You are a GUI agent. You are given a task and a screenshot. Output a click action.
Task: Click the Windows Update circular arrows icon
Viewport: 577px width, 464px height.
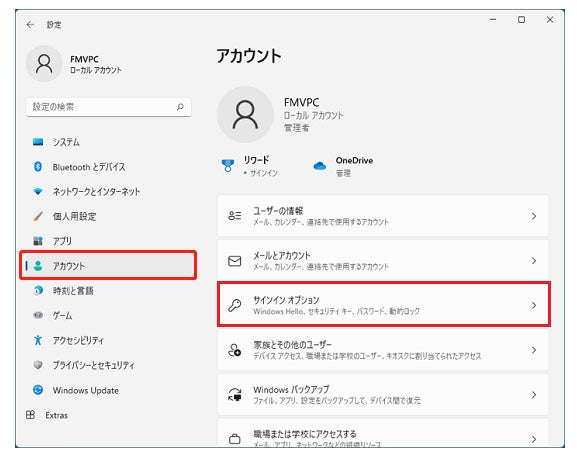click(38, 390)
